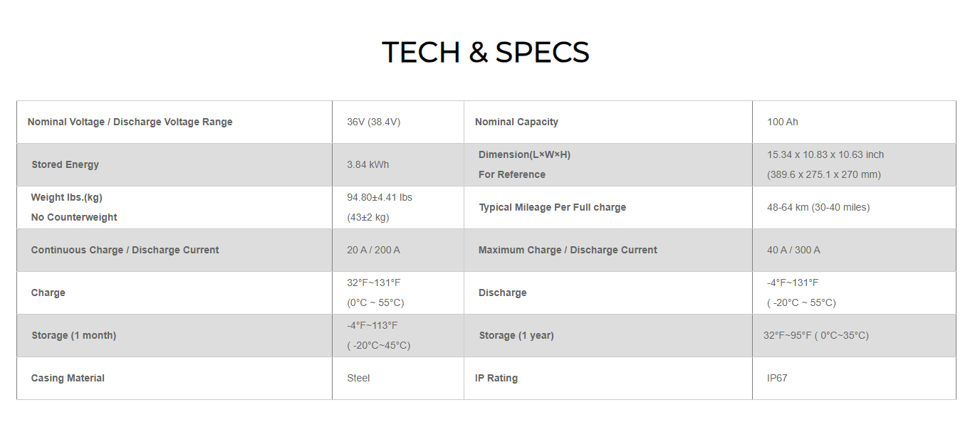Click the 94.80±4.41 lbs weight value
The image size is (980, 427).
click(x=379, y=197)
